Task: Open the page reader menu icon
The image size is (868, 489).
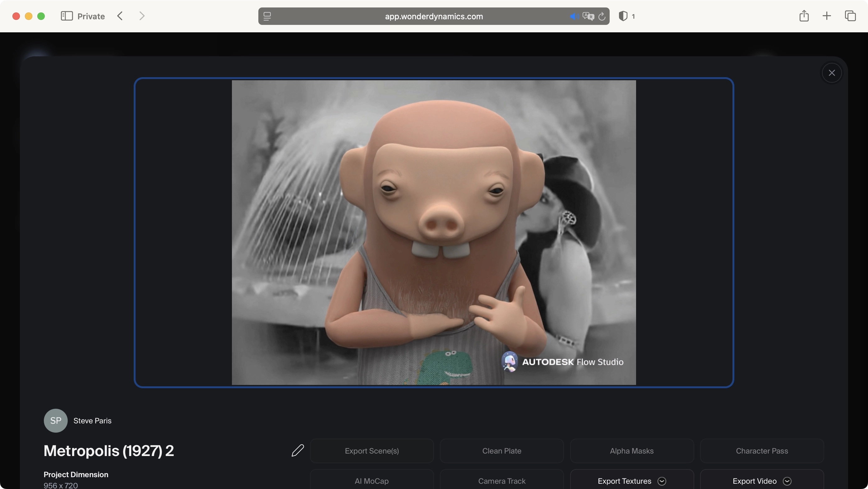Action: [267, 16]
